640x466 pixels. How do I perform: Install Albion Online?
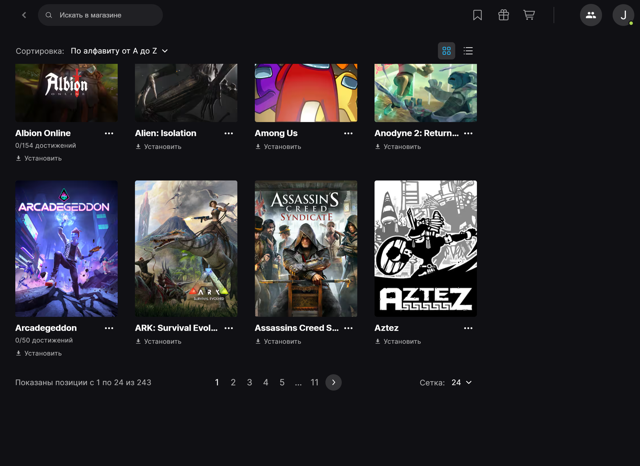point(39,158)
